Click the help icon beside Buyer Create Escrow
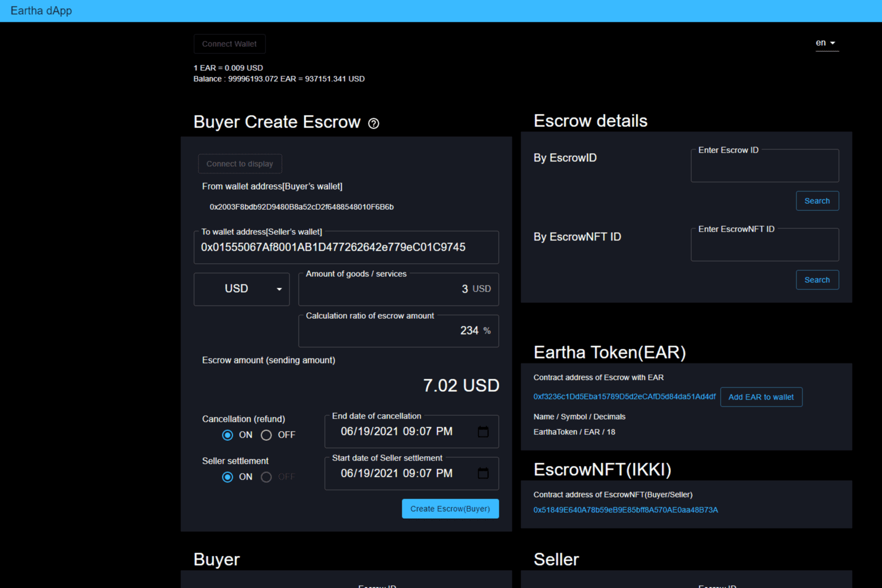This screenshot has width=882, height=588. click(373, 124)
